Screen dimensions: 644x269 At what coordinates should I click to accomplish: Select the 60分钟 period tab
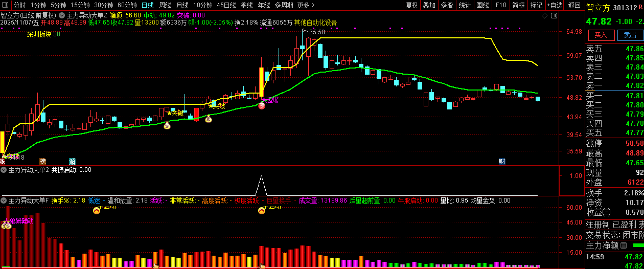point(127,5)
